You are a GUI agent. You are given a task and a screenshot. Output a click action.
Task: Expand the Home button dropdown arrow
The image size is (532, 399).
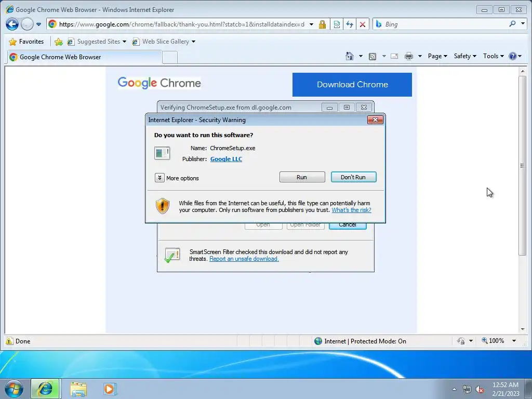coord(361,56)
